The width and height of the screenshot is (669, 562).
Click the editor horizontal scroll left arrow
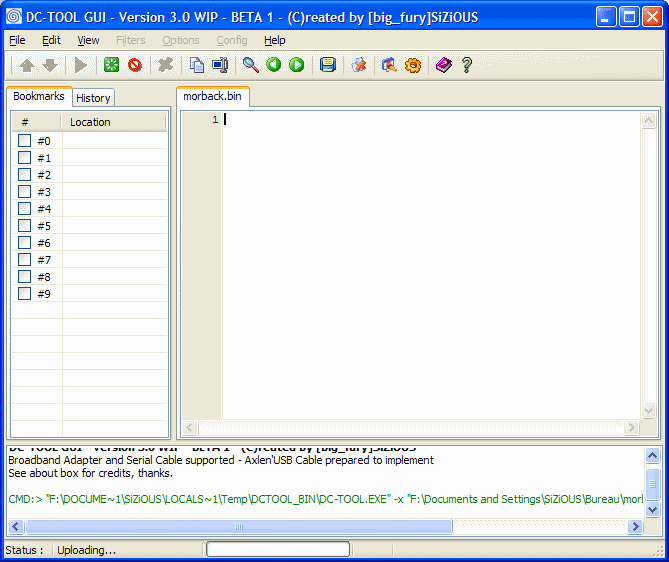190,427
